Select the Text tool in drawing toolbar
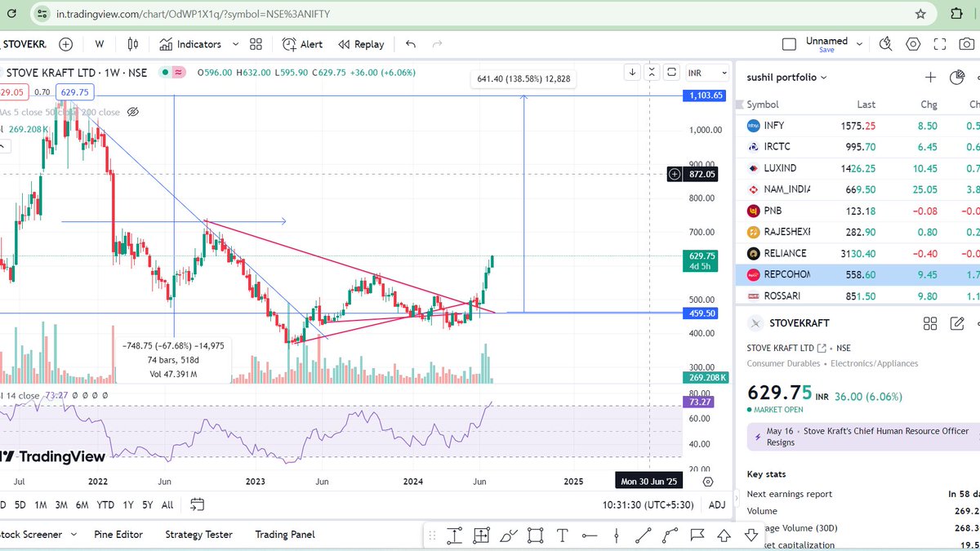980x551 pixels. pos(562,535)
